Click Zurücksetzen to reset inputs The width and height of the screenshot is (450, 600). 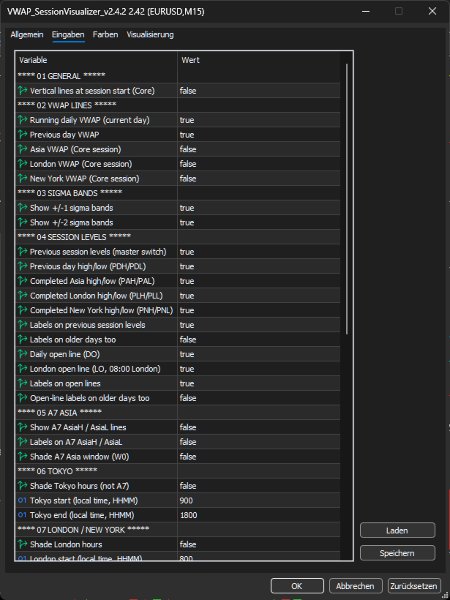point(414,586)
